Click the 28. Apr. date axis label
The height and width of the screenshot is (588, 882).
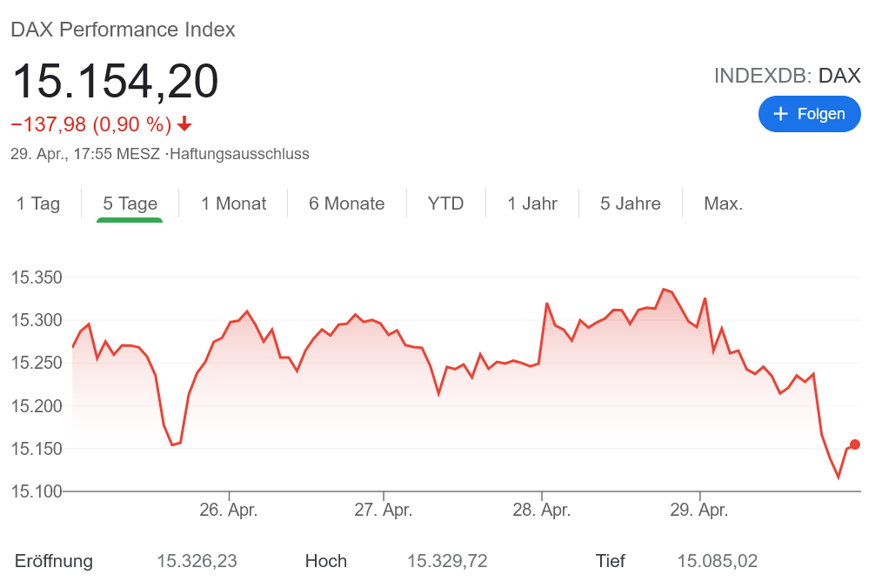pos(541,510)
